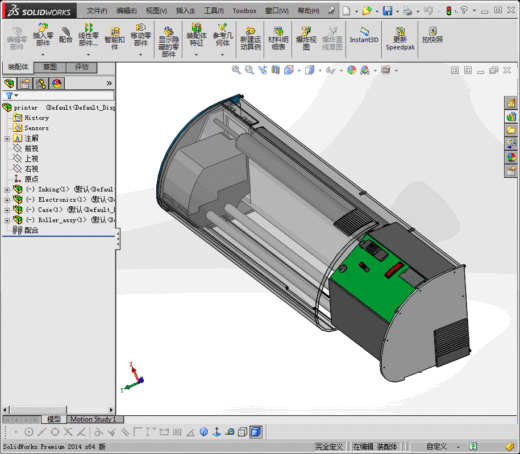Toggle the last sketch toolbar view icon
Viewport: 520px width, 454px height.
[256, 432]
